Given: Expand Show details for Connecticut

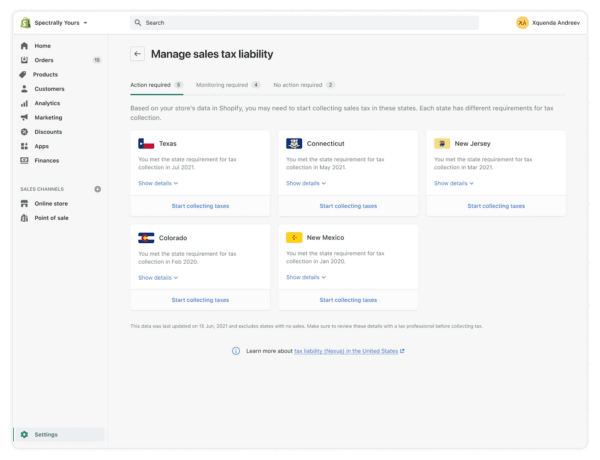Looking at the screenshot, I should pyautogui.click(x=306, y=183).
